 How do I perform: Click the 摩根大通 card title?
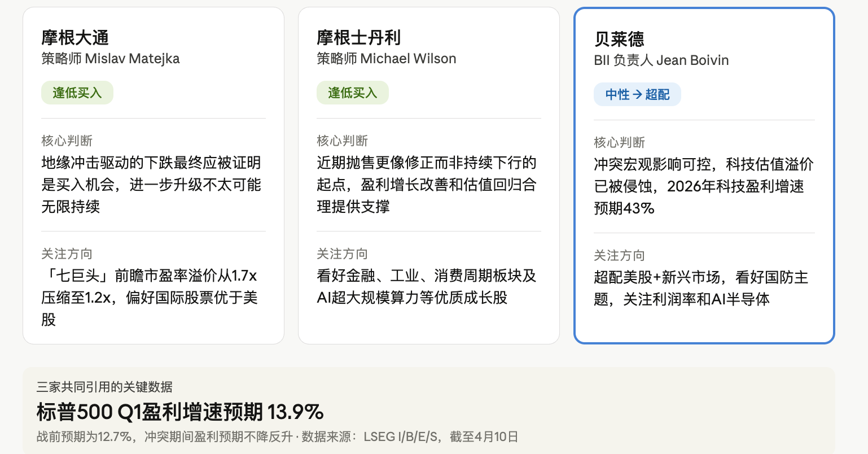click(x=75, y=38)
